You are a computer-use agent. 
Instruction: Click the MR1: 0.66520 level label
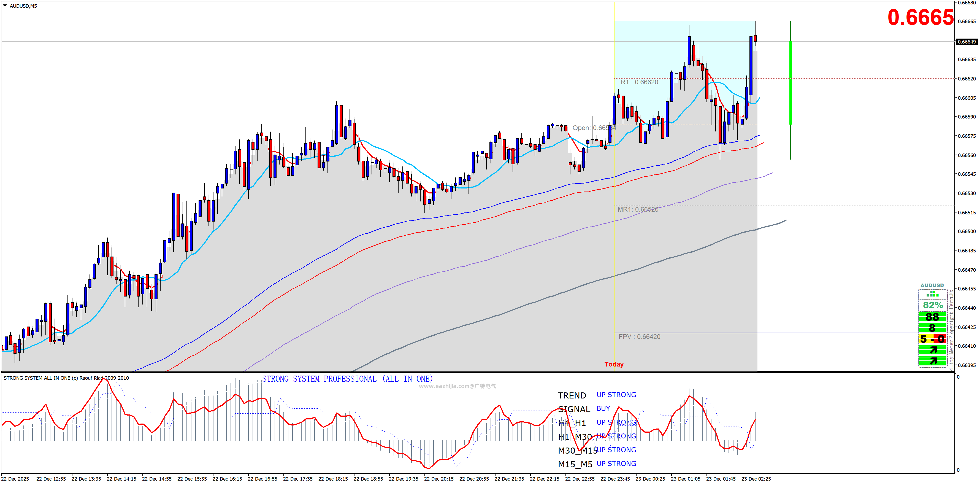638,209
